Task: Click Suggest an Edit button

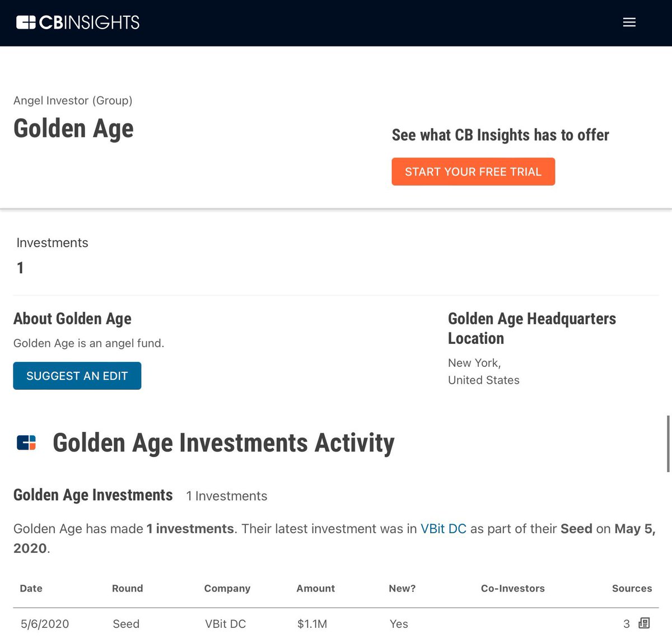Action: 77,376
